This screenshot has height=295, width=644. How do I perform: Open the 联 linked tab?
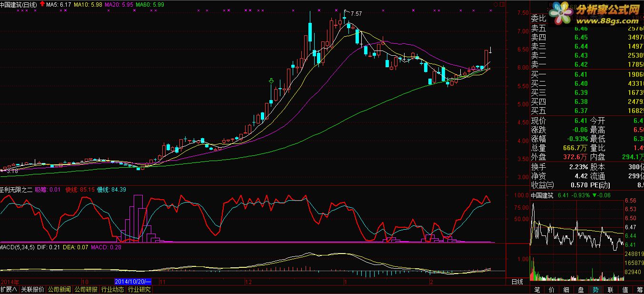pos(610,290)
